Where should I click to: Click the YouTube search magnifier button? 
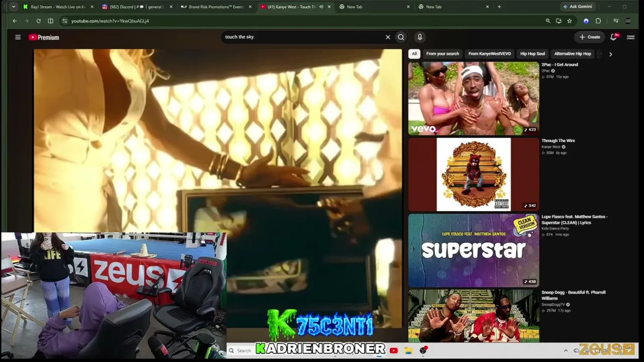401,37
